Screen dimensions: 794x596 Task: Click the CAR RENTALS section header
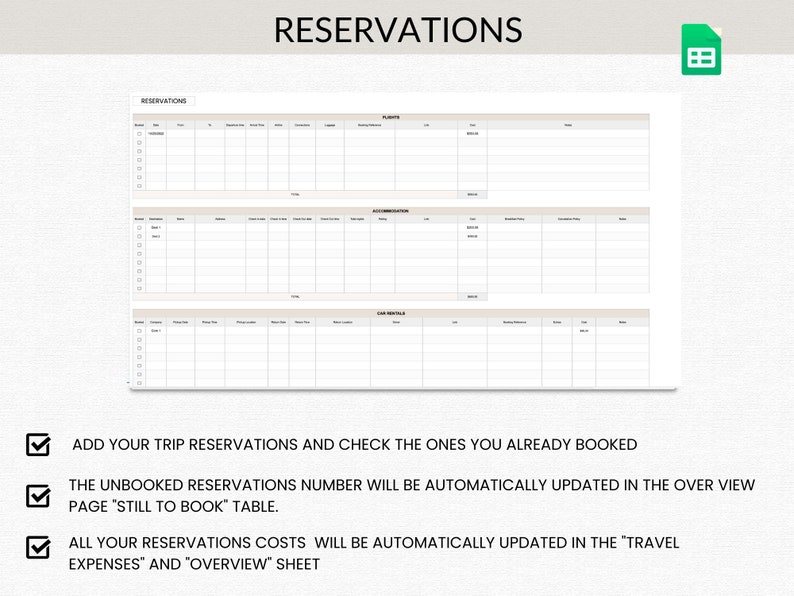pos(391,313)
